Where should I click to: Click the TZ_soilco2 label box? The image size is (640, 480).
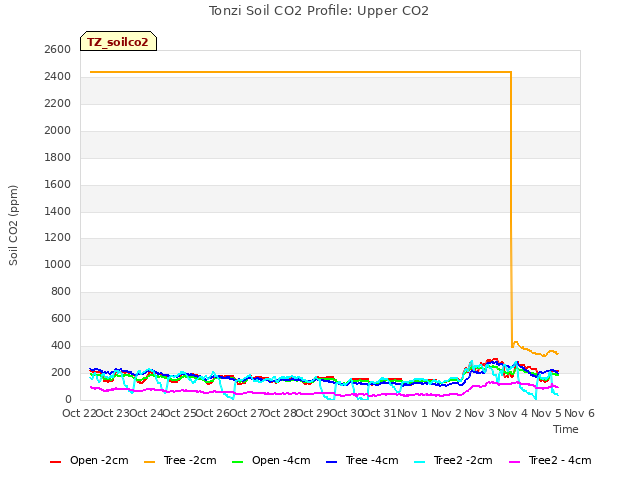click(118, 42)
